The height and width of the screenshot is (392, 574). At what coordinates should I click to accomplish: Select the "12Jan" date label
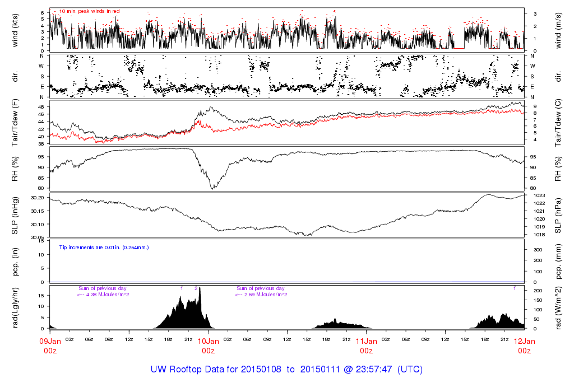[x=525, y=342]
